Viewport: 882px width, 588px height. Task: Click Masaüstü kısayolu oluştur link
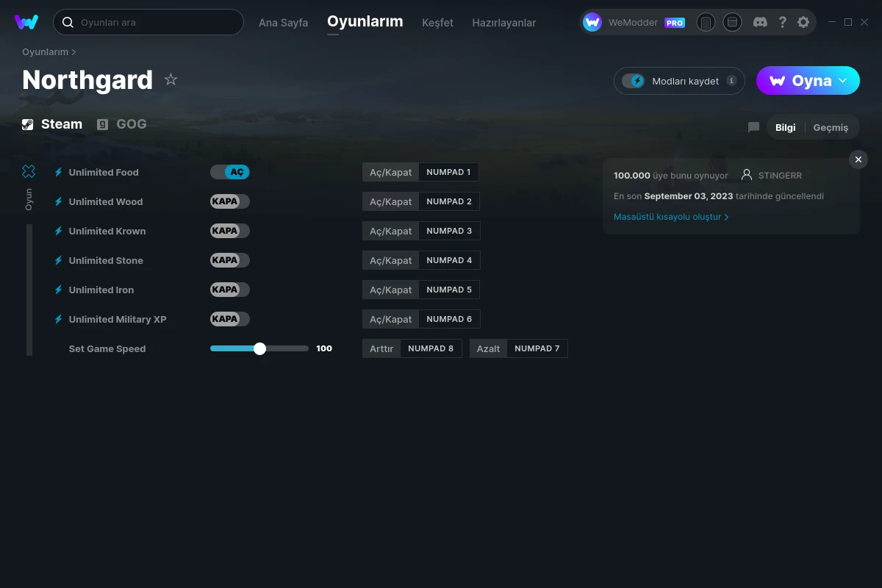[671, 217]
